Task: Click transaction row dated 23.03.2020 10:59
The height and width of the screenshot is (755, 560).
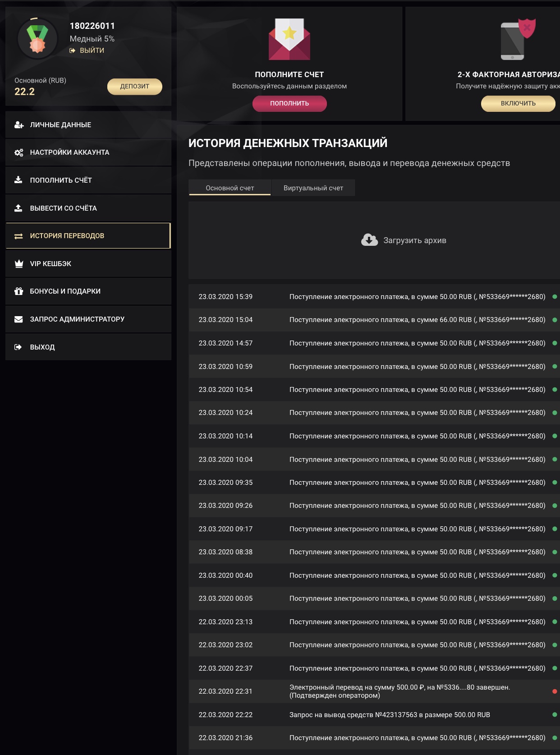Action: 374,367
